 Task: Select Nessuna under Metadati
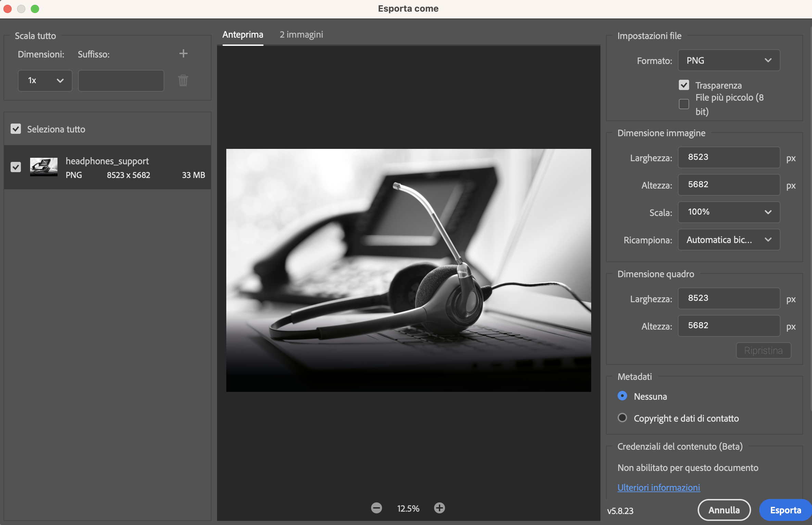pos(622,396)
